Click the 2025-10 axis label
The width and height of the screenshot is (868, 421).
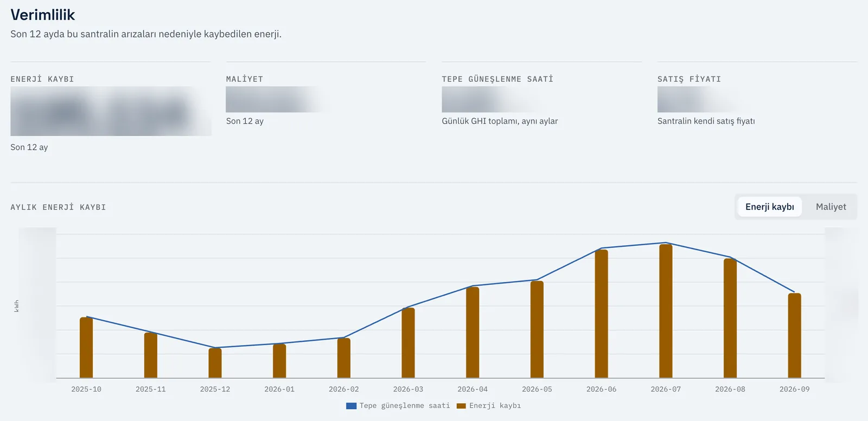[x=86, y=389]
